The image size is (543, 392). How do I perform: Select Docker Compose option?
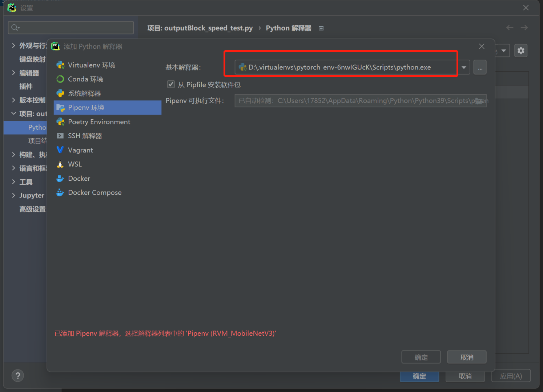pos(108,193)
